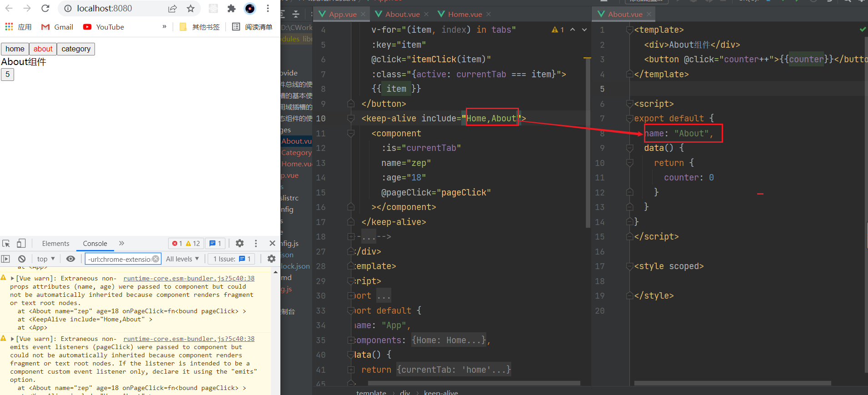Go to next highlighted problem arrow
The width and height of the screenshot is (868, 395).
(584, 30)
